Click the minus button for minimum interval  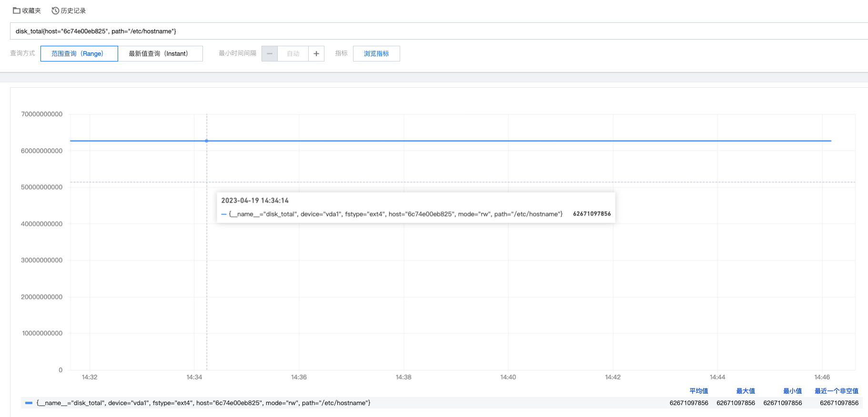click(x=270, y=53)
